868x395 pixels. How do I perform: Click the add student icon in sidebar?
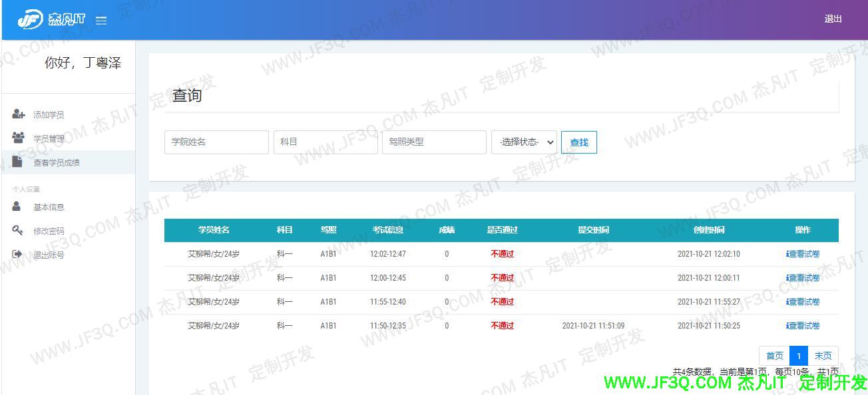[x=19, y=114]
